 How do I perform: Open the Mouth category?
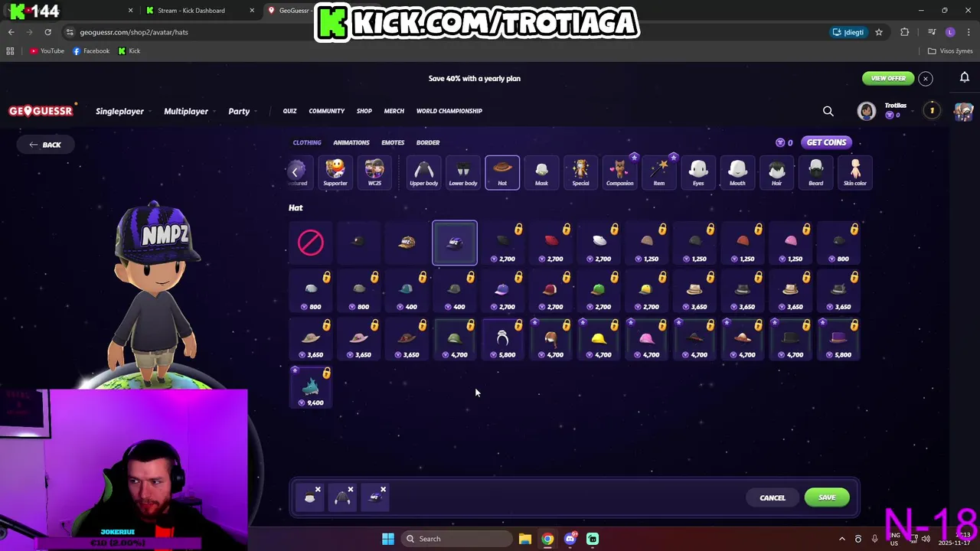click(737, 172)
